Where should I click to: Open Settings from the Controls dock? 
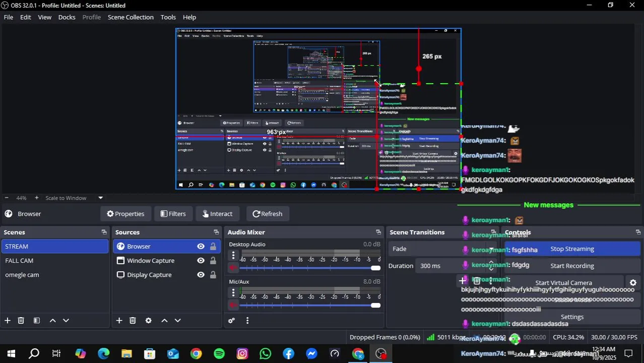pyautogui.click(x=572, y=317)
